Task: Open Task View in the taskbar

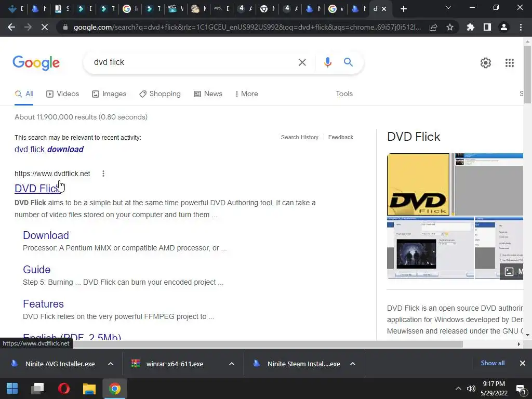Action: [x=37, y=389]
